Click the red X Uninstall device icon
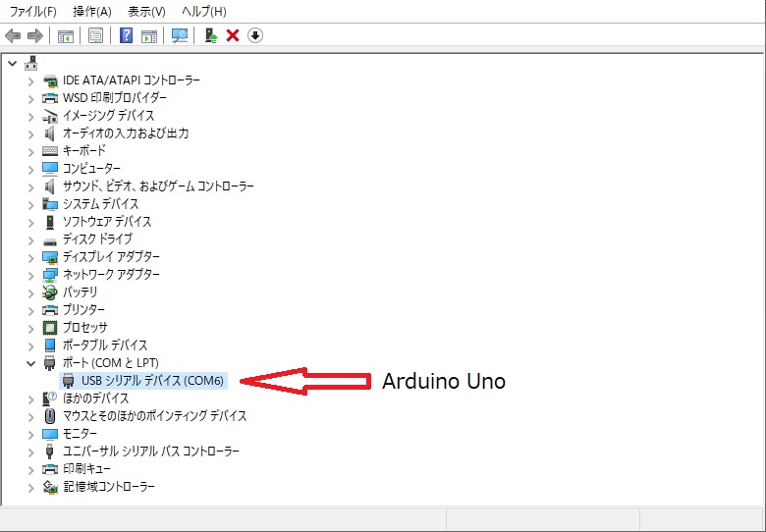This screenshot has height=532, width=766. pyautogui.click(x=233, y=35)
